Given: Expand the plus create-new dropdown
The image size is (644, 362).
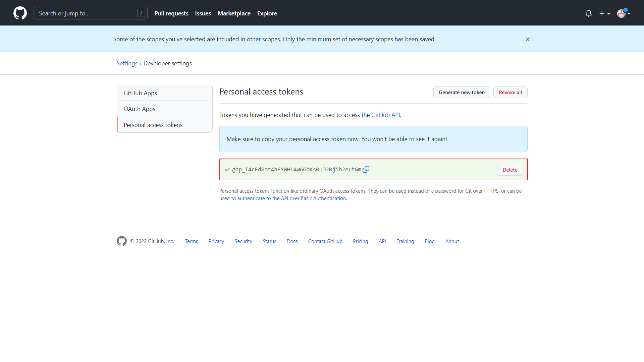Looking at the screenshot, I should click(604, 13).
